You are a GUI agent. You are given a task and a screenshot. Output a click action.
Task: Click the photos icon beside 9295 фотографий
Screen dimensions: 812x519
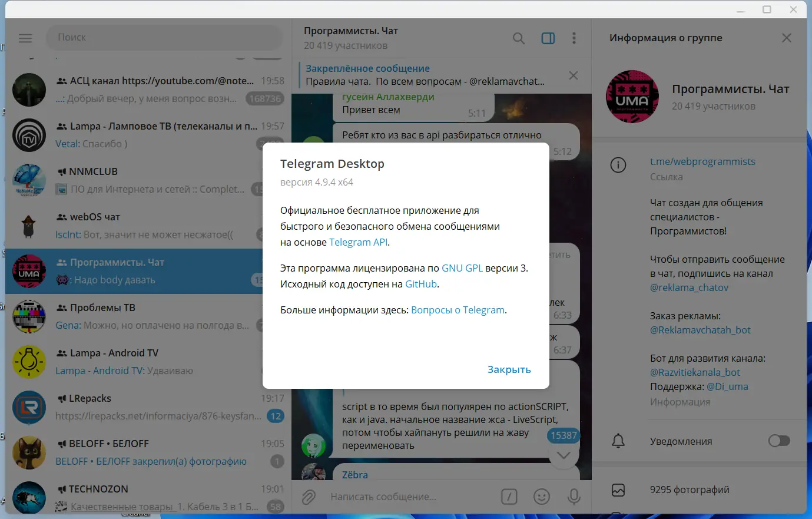click(618, 490)
